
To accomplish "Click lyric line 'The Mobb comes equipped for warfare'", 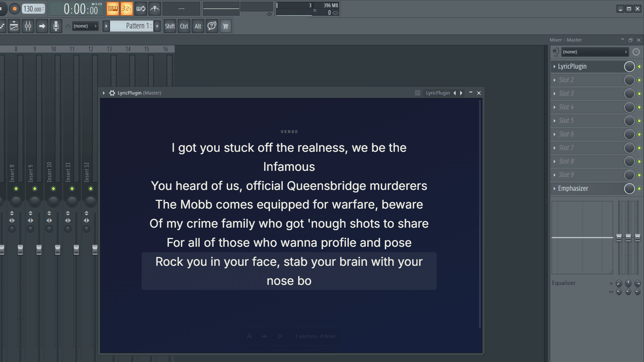I will 289,204.
